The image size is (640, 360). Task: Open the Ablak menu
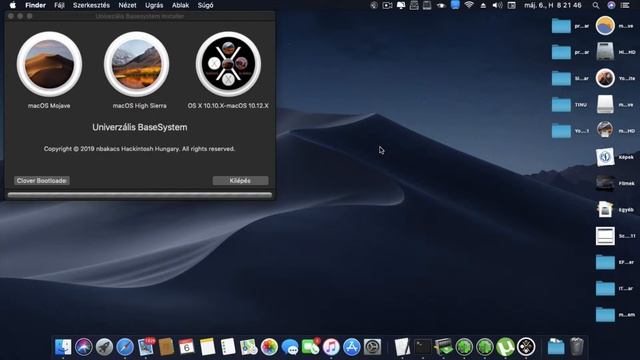[x=180, y=5]
